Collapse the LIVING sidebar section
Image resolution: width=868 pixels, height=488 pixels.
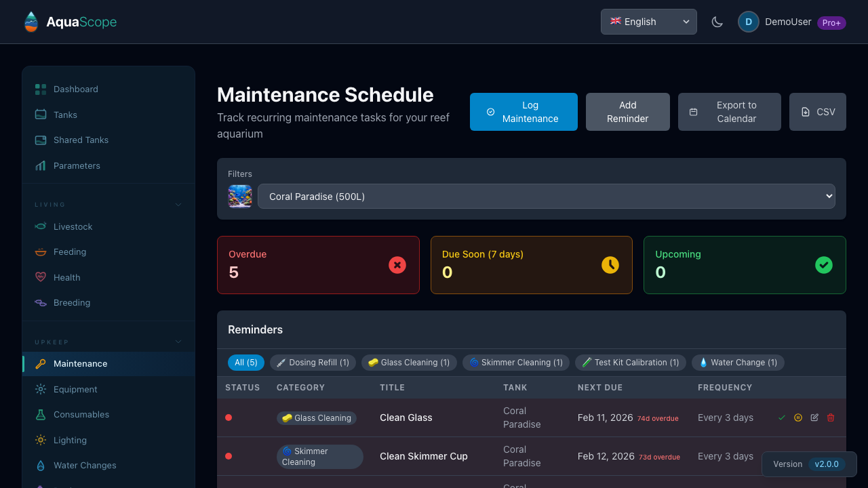(178, 204)
